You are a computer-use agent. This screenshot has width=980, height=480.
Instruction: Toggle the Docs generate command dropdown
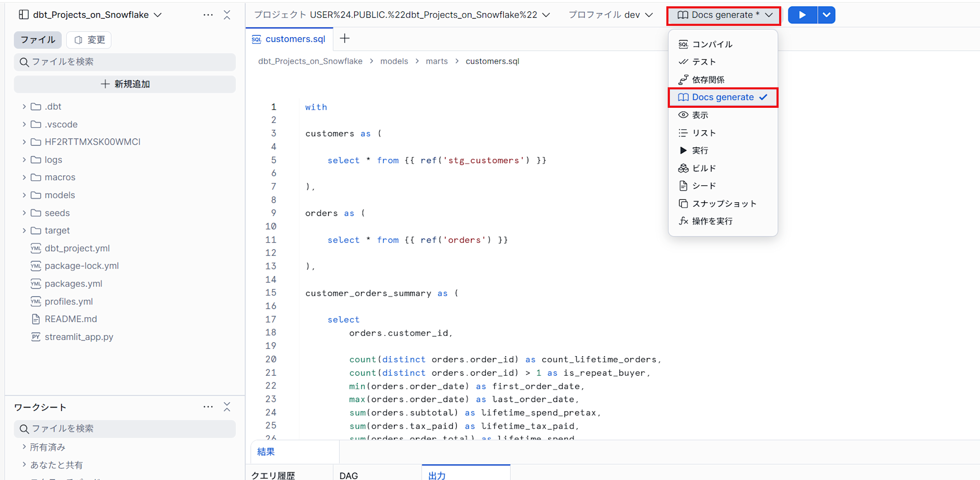[x=724, y=15]
